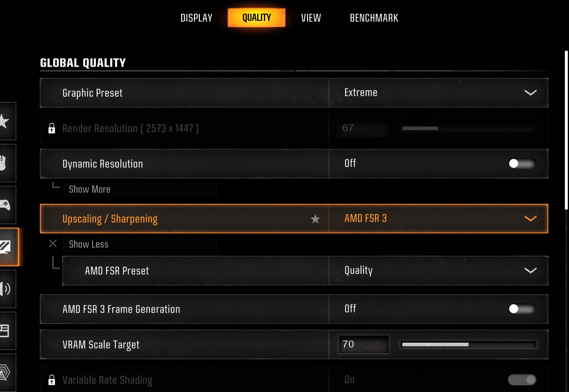Select the graphics monitor category icon
Screen dimensions: 569x392
pyautogui.click(x=6, y=247)
